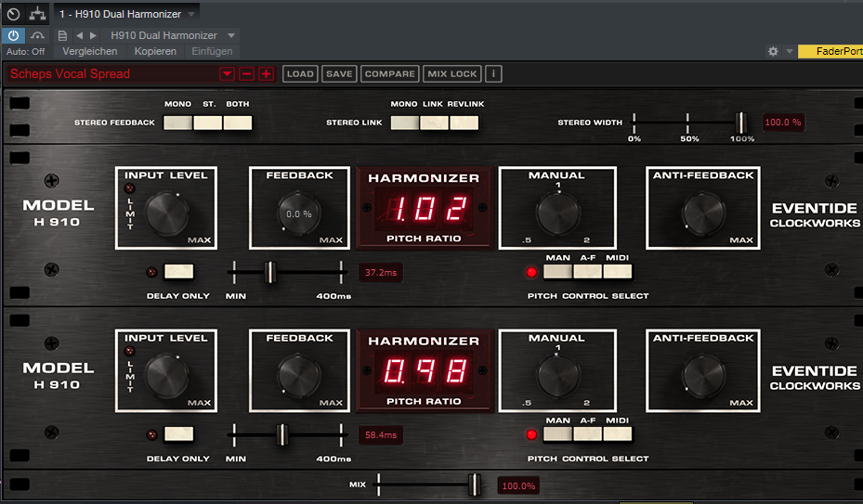This screenshot has height=504, width=863.
Task: Click the LOAD button
Action: pos(300,73)
